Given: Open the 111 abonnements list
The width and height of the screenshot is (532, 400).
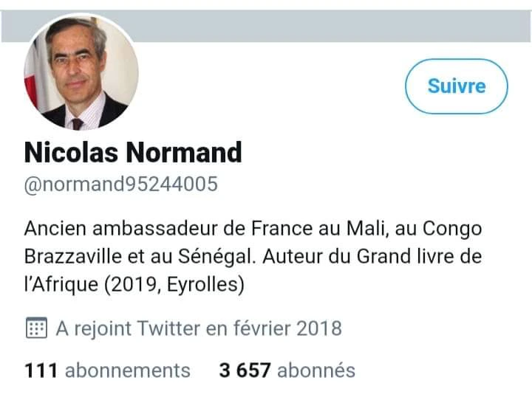Looking at the screenshot, I should pyautogui.click(x=107, y=370).
